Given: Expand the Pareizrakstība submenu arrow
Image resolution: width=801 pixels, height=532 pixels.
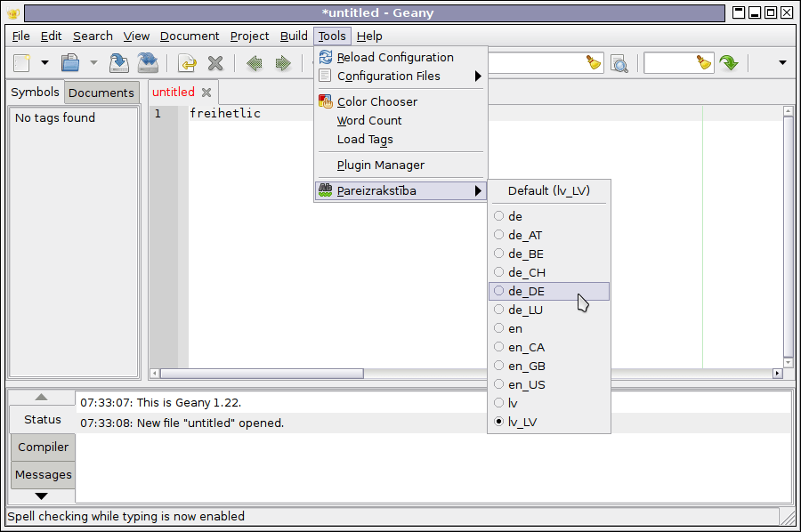Looking at the screenshot, I should click(478, 191).
